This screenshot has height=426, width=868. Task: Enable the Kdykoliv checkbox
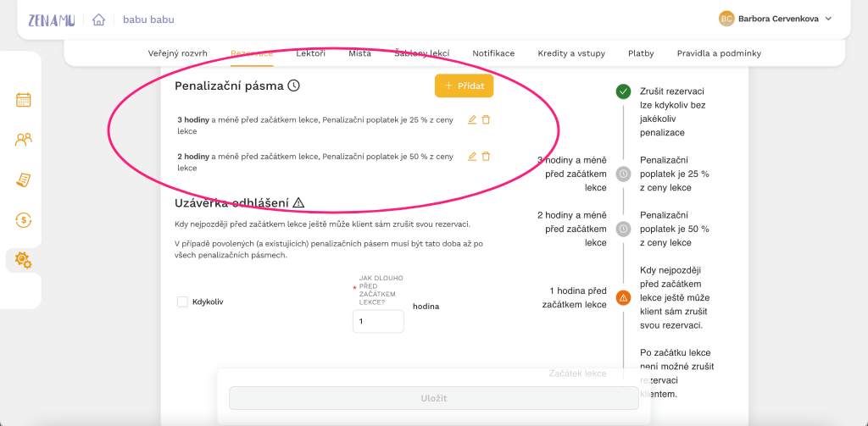coord(182,302)
